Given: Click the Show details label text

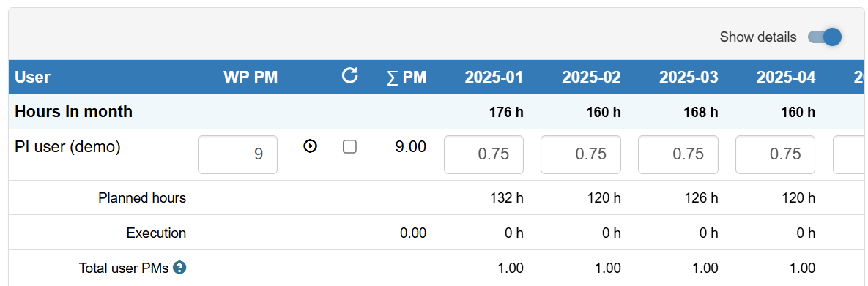Looking at the screenshot, I should click(758, 37).
